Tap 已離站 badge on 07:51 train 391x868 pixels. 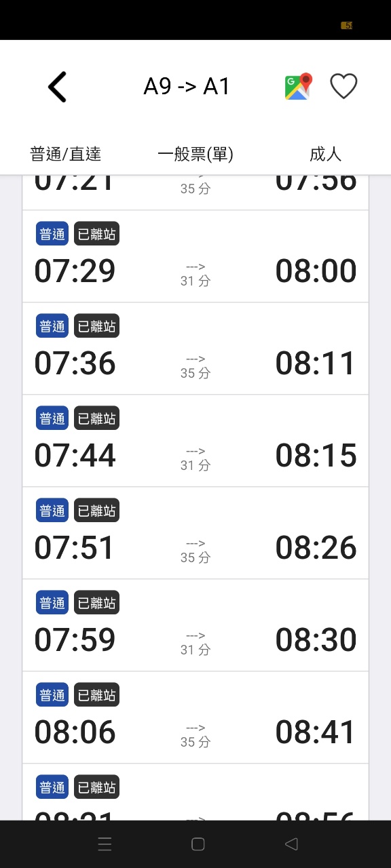[x=96, y=511]
